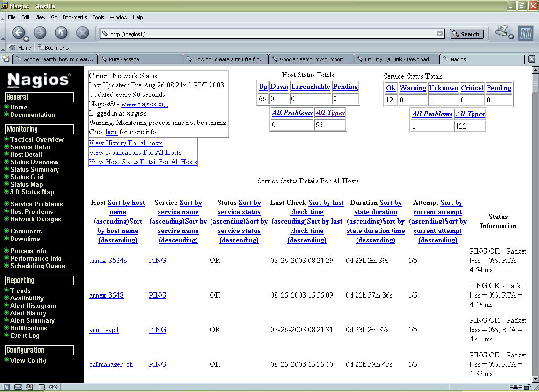Click the menu bar collapse grippy
The height and width of the screenshot is (392, 539).
(x=3, y=17)
